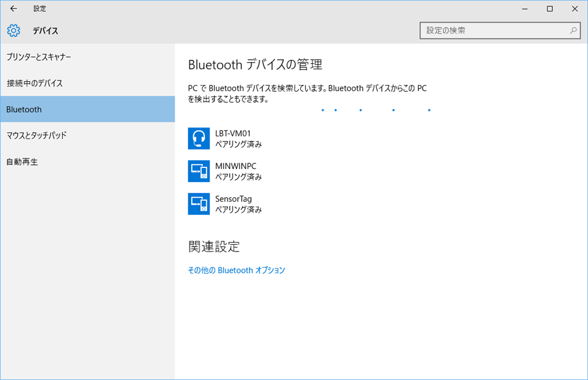Select the MINWINPC device icon
Viewport: 588px width, 380px height.
click(x=199, y=171)
